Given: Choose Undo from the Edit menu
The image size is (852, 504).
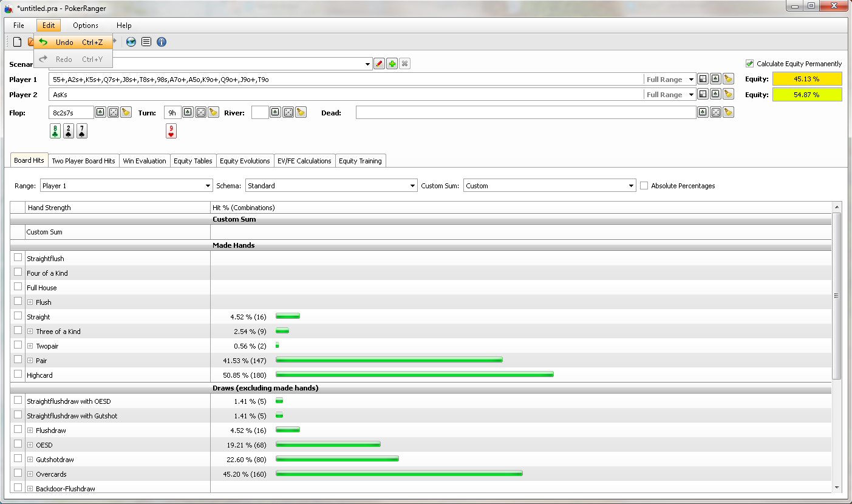Looking at the screenshot, I should [x=73, y=43].
